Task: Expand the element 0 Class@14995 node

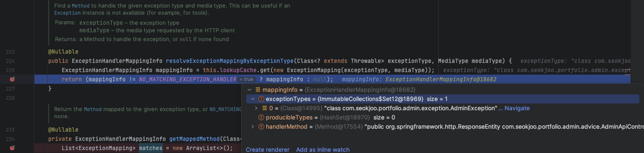Action: click(x=256, y=108)
